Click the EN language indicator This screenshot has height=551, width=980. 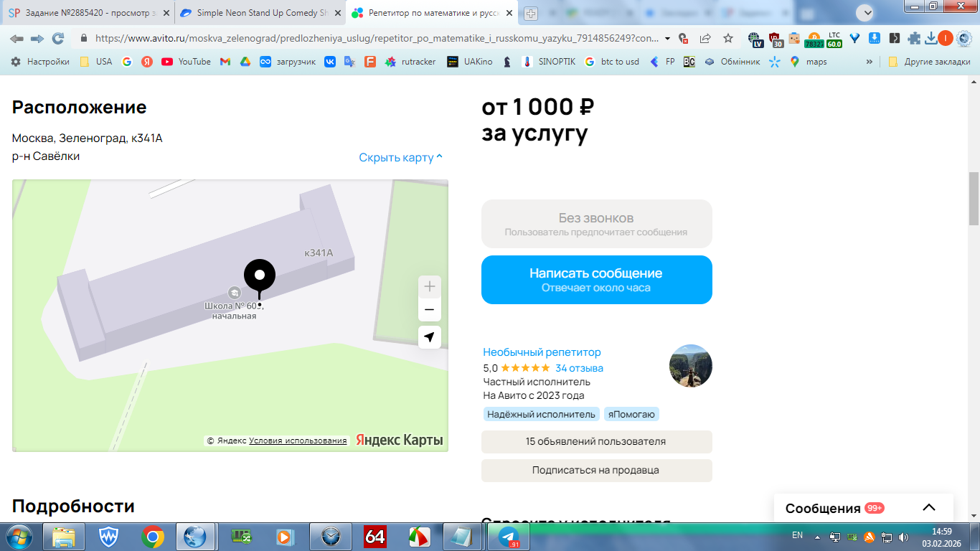(x=797, y=535)
